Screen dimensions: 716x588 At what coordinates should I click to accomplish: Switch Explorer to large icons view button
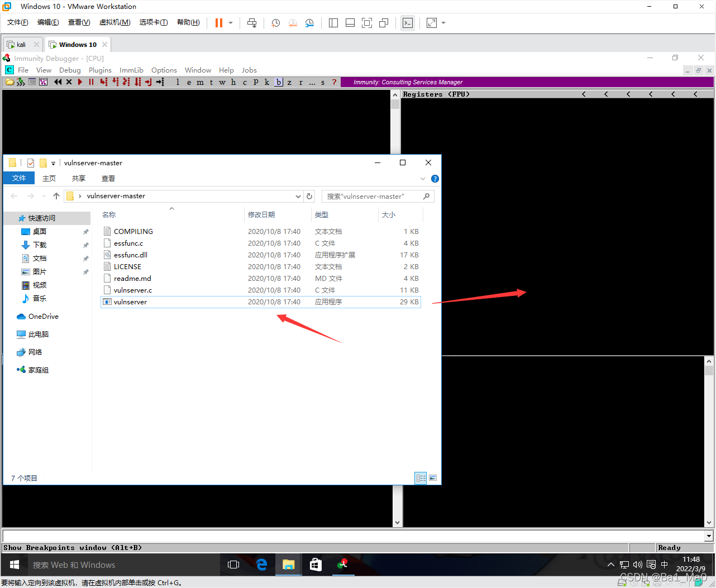point(433,478)
